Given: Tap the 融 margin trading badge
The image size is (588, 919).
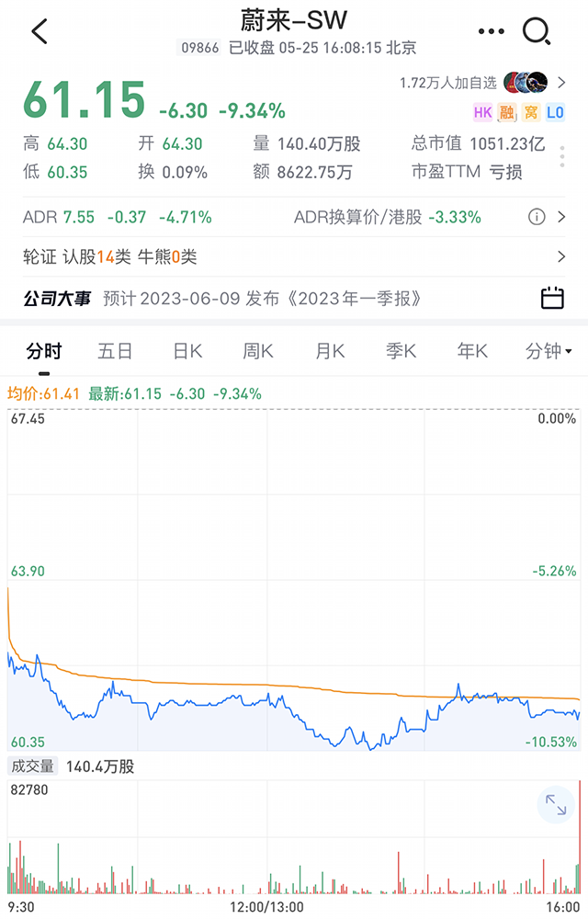Looking at the screenshot, I should [506, 112].
